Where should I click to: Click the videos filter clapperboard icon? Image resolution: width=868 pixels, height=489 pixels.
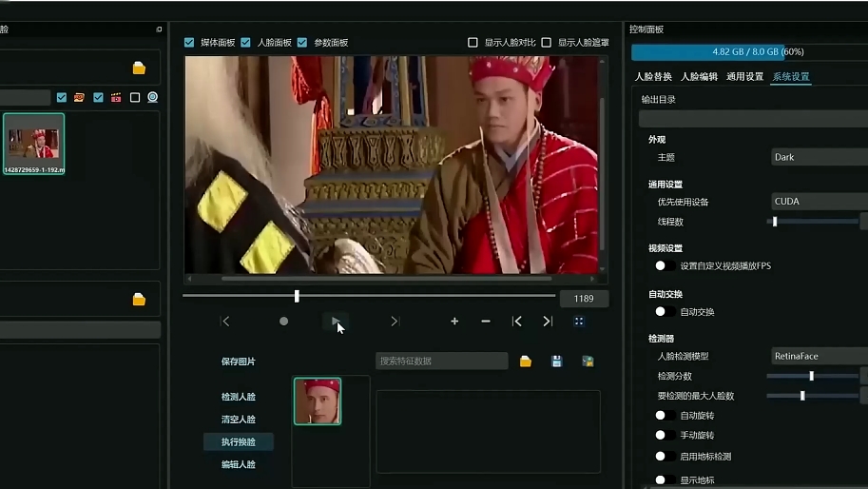click(116, 97)
